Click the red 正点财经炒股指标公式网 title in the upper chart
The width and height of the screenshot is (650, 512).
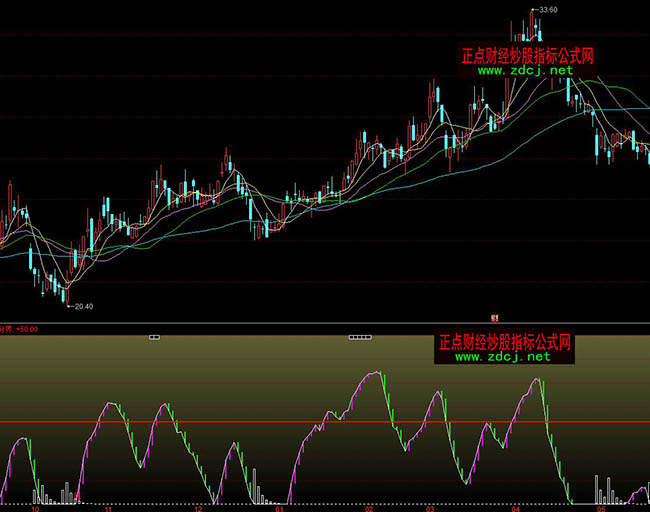point(526,57)
